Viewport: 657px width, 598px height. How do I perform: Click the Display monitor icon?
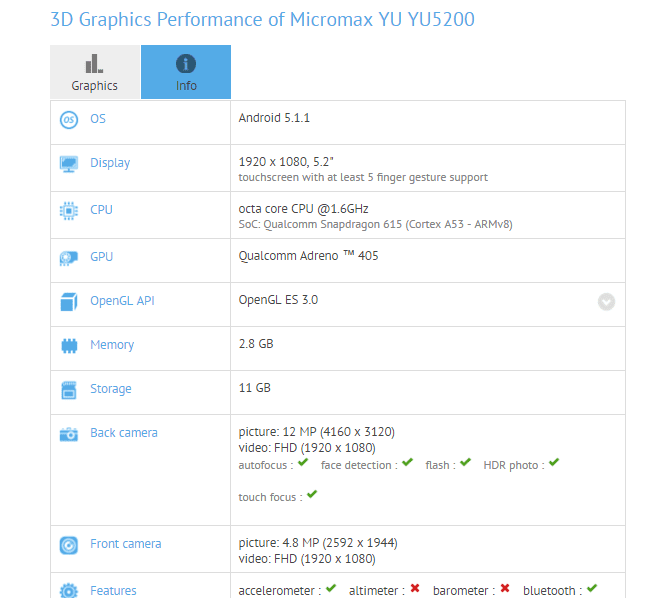pos(69,164)
